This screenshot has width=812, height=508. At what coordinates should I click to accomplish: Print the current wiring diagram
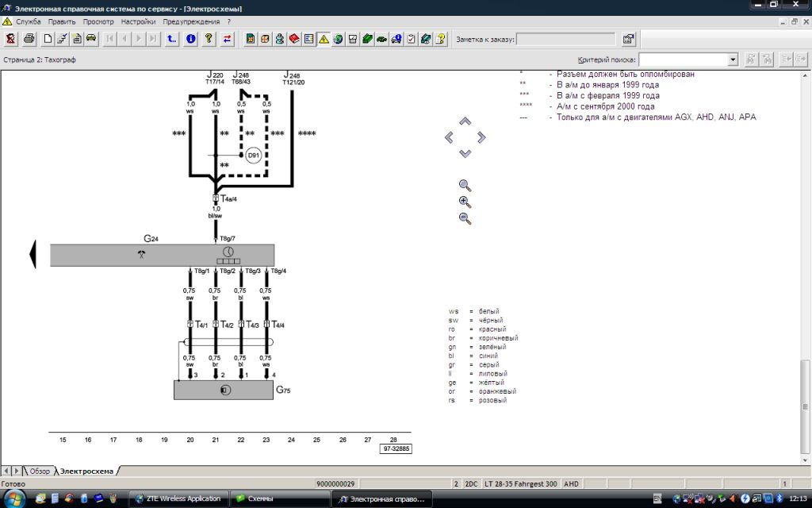[29, 39]
